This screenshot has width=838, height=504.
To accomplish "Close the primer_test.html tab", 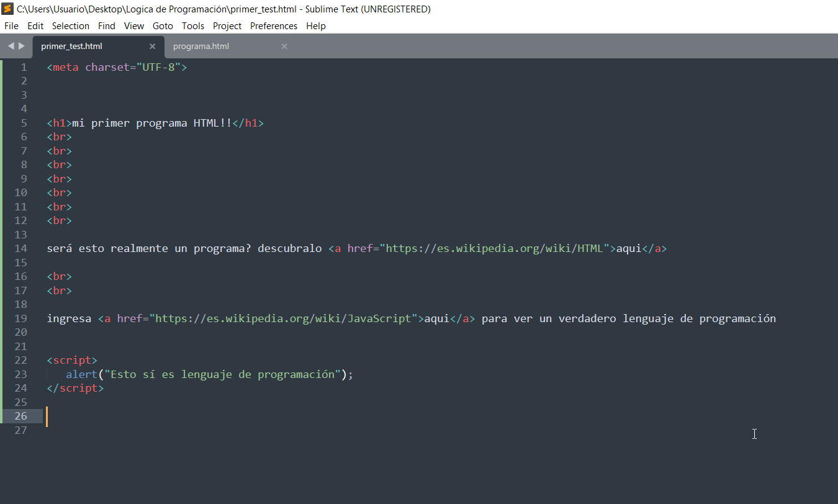I will click(x=153, y=47).
